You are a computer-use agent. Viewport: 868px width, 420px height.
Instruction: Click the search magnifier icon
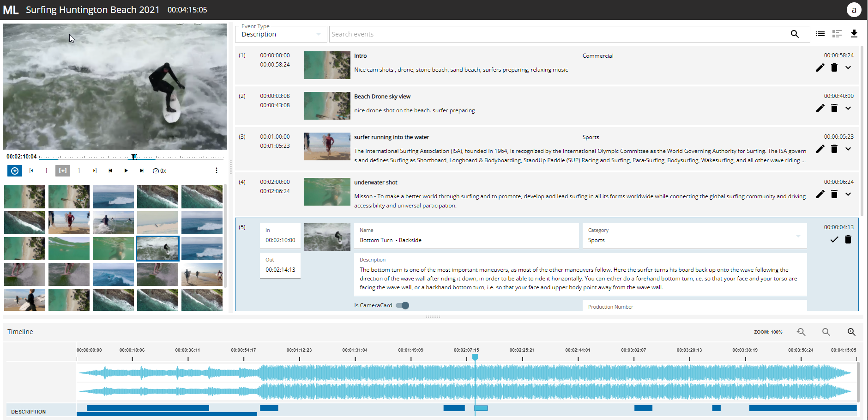tap(794, 34)
